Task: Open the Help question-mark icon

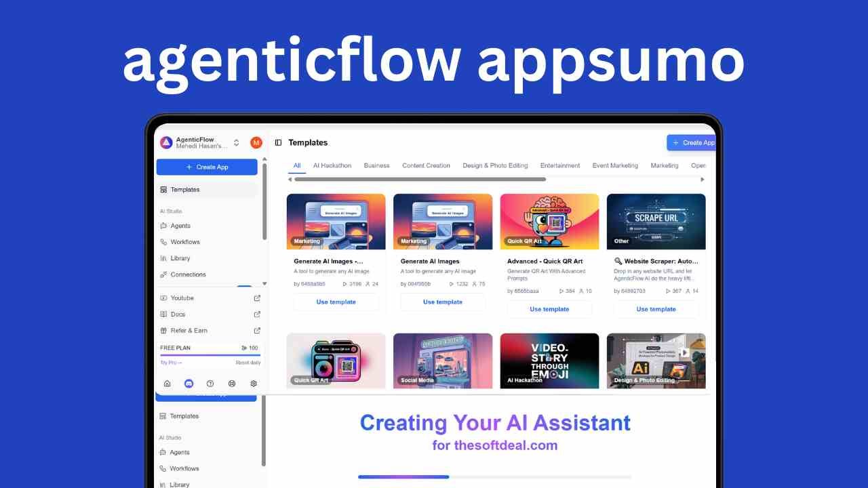Action: (210, 384)
